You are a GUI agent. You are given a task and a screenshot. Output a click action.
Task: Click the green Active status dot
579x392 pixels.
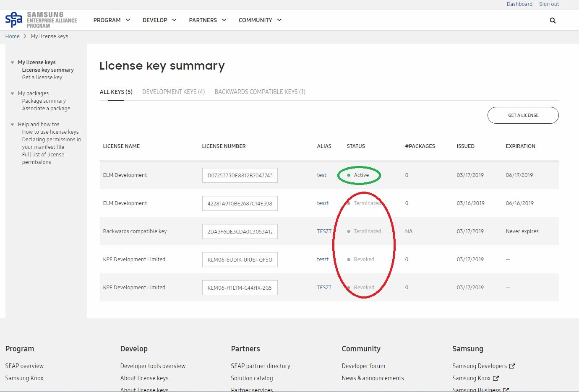(x=349, y=175)
